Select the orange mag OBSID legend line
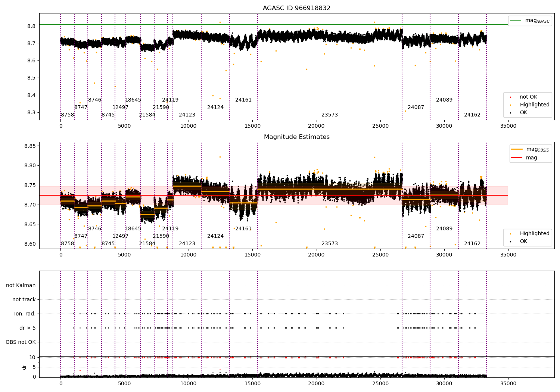The width and height of the screenshot is (560, 392). tap(517, 149)
